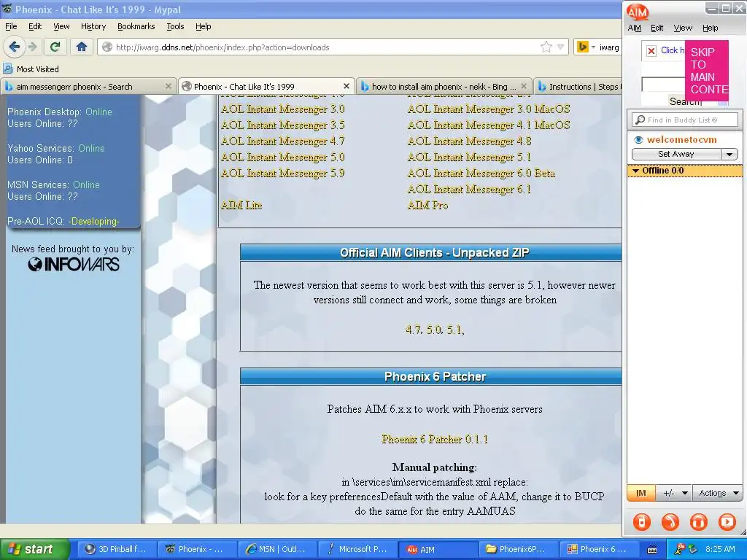Image resolution: width=747 pixels, height=560 pixels.
Task: Go back with the browser back arrow
Action: (14, 47)
